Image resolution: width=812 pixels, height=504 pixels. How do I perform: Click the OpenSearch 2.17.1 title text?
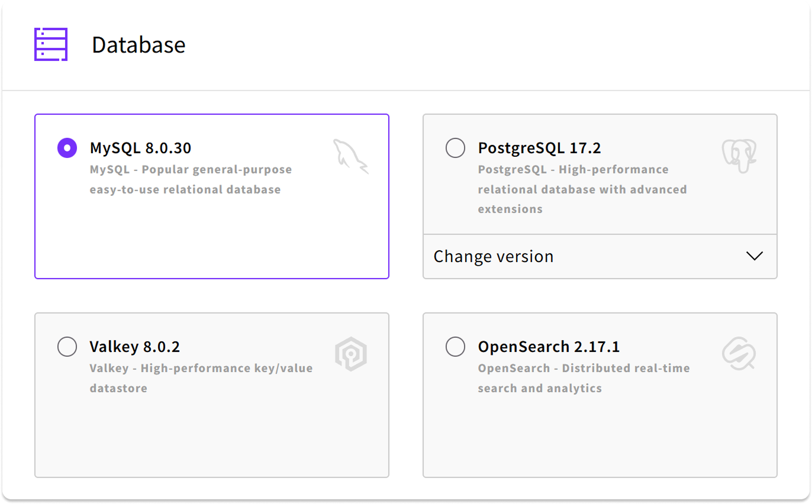[x=549, y=347]
